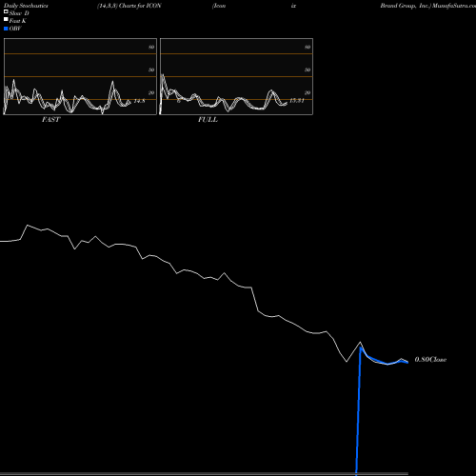
Task: Click the 20 level label in FULL chart
Action: 307,92
